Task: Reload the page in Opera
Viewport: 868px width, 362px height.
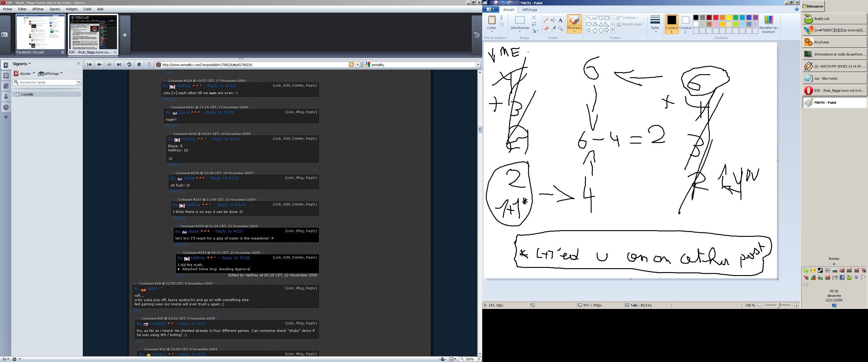Action: (x=129, y=65)
